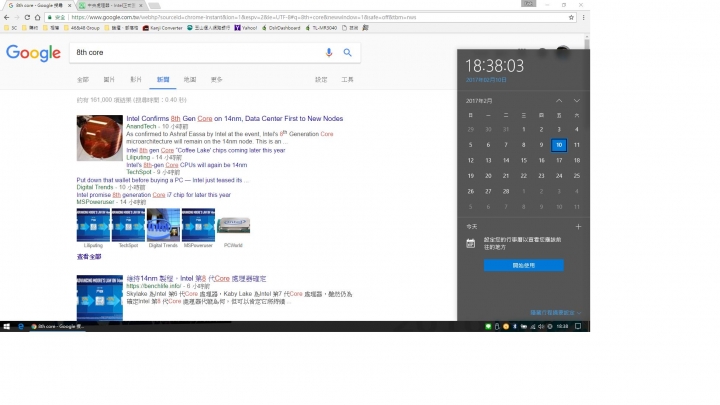Viewport: 720px width, 405px height.
Task: Open 8th-gen Core CPUs again 14nm link
Action: [x=186, y=165]
